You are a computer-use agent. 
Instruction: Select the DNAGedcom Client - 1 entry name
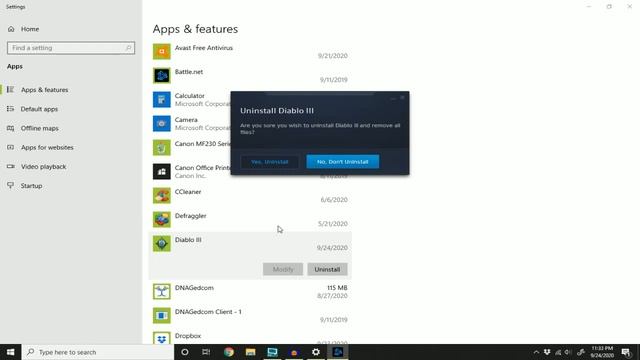tap(208, 312)
